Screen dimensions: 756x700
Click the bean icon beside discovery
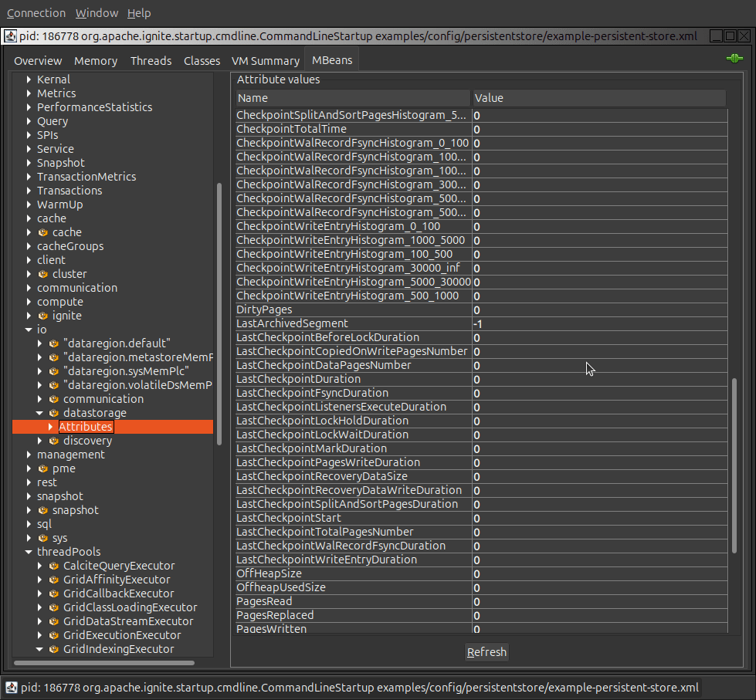point(54,441)
